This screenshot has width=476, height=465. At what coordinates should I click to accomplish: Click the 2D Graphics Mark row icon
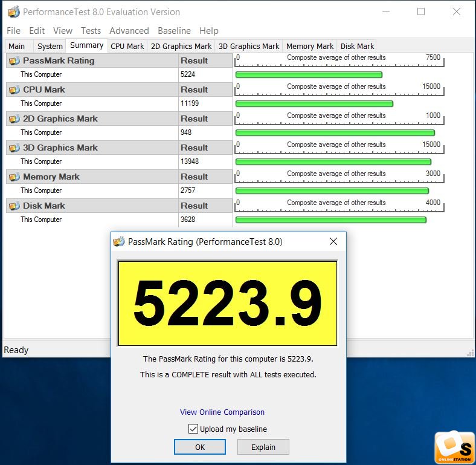14,119
